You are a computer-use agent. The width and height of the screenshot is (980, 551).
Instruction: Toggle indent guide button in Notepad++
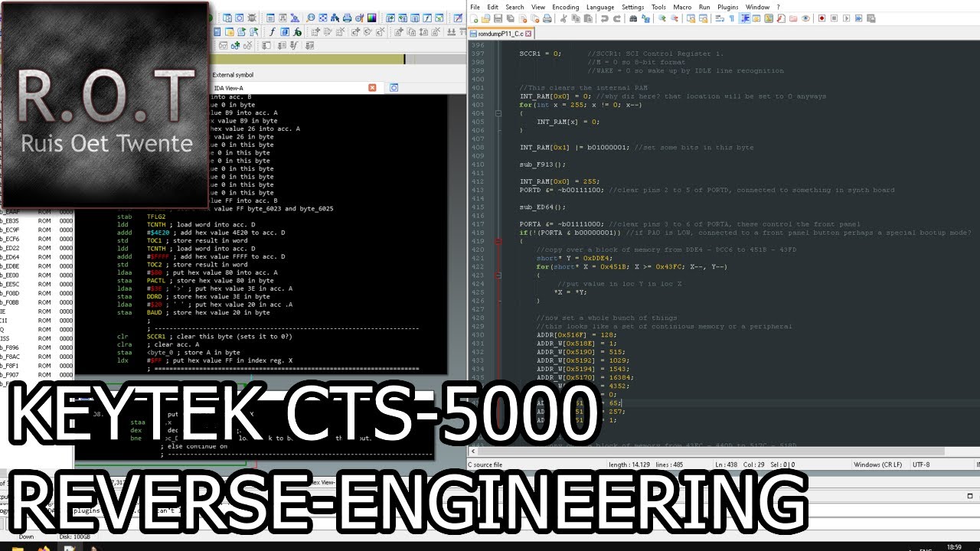tap(744, 18)
